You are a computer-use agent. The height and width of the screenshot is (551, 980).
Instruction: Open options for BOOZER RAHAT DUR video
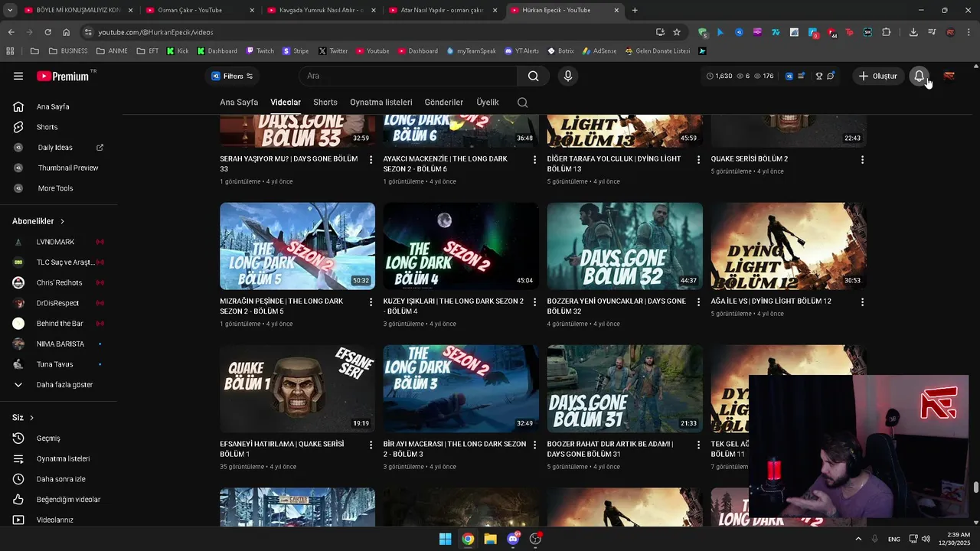click(698, 445)
